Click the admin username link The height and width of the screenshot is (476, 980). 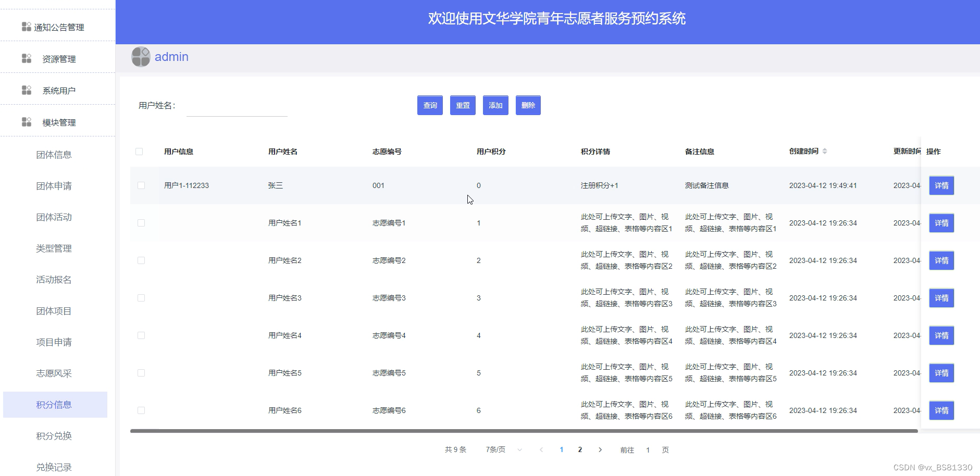tap(171, 57)
